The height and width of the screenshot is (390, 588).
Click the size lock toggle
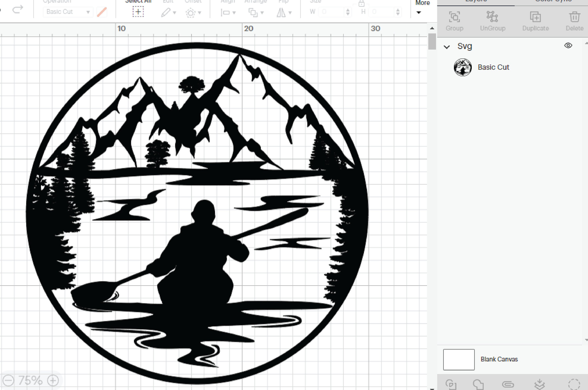click(362, 4)
